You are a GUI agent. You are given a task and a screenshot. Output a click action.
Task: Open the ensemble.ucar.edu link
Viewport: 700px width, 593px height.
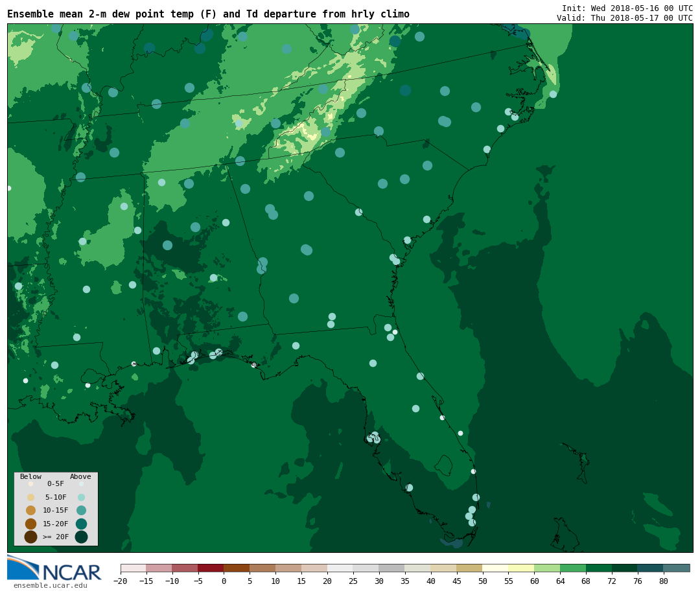[x=50, y=586]
